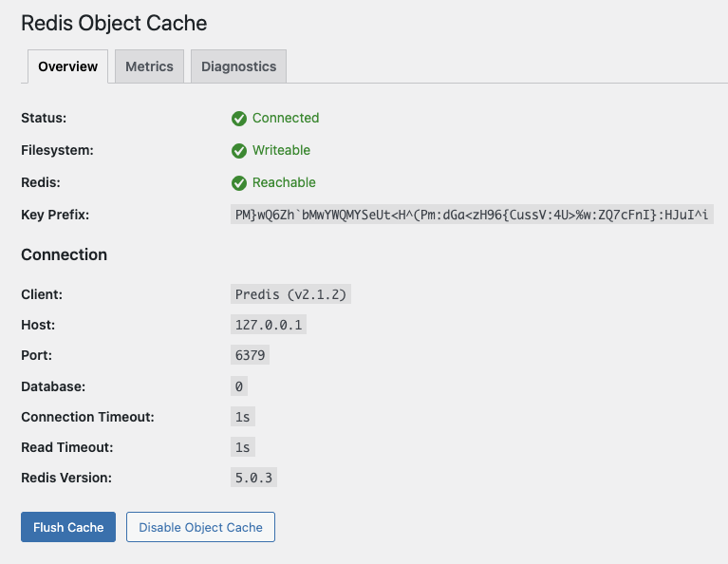The height and width of the screenshot is (564, 728).
Task: Click the Redis Object Cache page title
Action: point(114,23)
